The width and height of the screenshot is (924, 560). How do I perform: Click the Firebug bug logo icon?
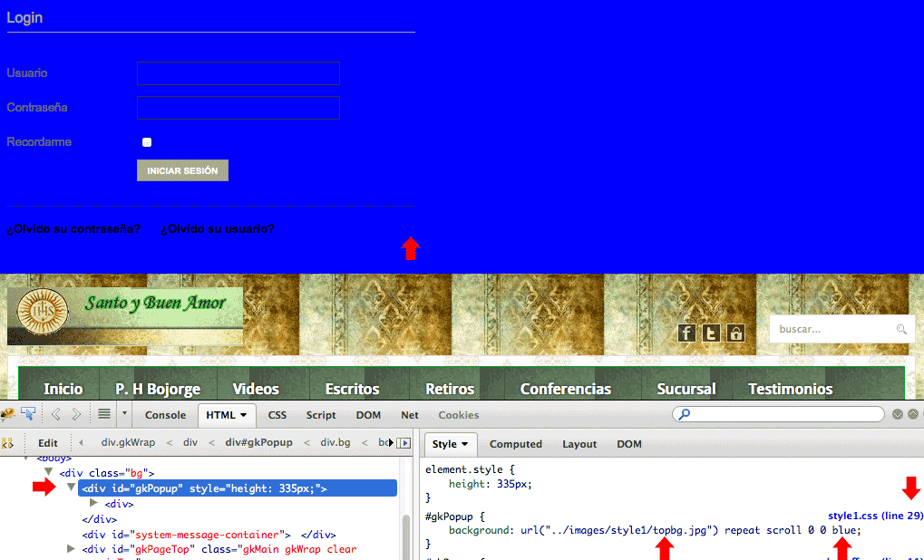[x=7, y=414]
